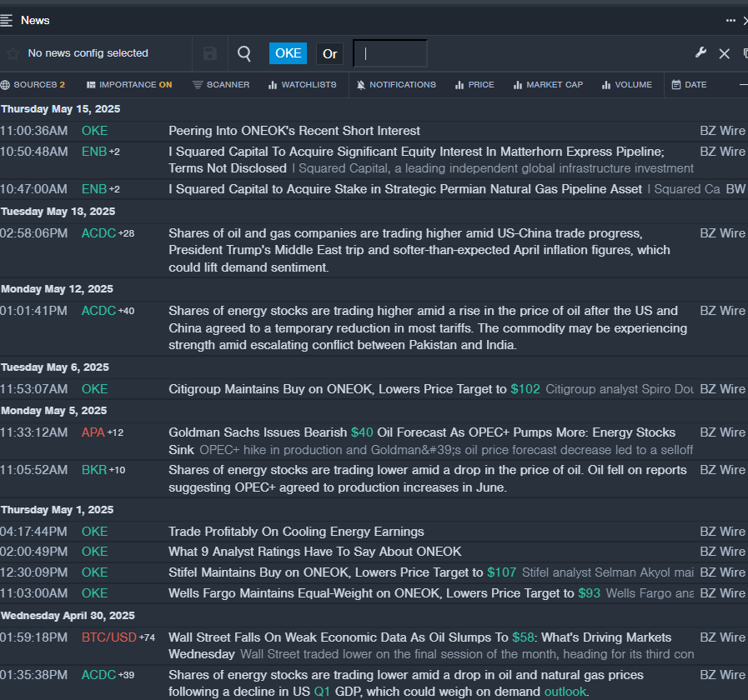Click the 04:17:44PM timestamp
The width and height of the screenshot is (748, 700).
(x=34, y=532)
